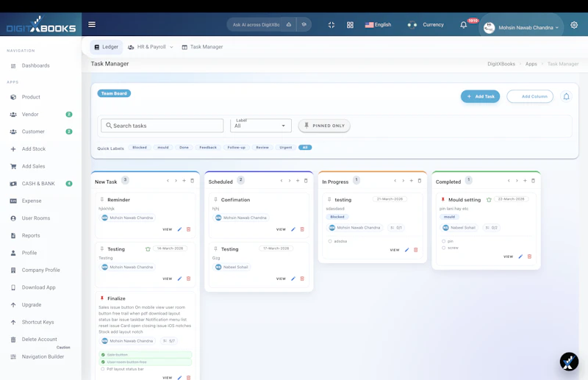Delete the Confimation task card

tap(302, 229)
